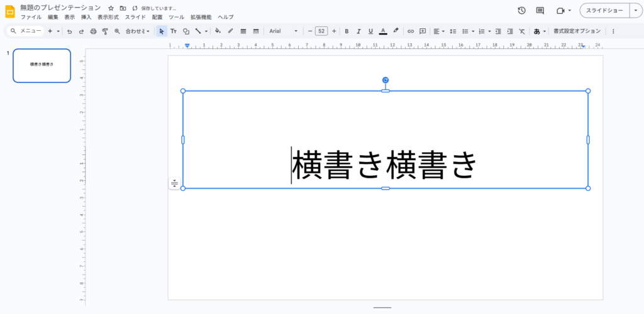Screen dimensions: 644x314
Task: Open the text alignment dropdown
Action: [x=440, y=31]
